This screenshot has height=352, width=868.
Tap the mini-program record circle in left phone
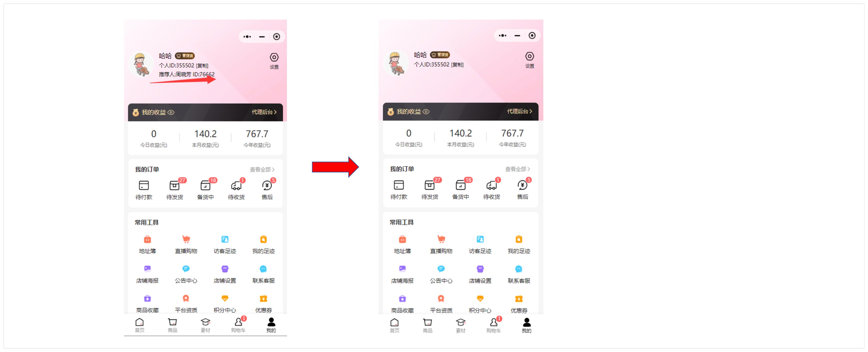click(276, 36)
